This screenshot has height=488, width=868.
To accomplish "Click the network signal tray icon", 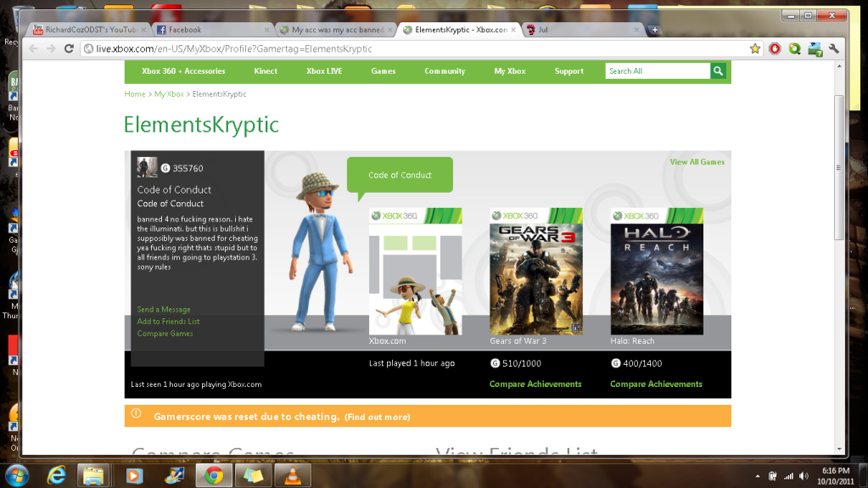I will pyautogui.click(x=788, y=476).
